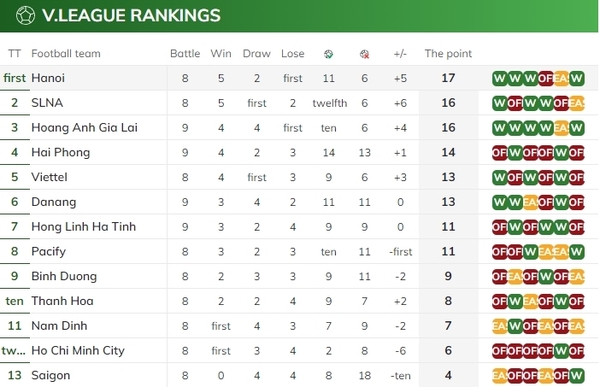
Task: Click the soccer ball logo in header
Action: [25, 16]
